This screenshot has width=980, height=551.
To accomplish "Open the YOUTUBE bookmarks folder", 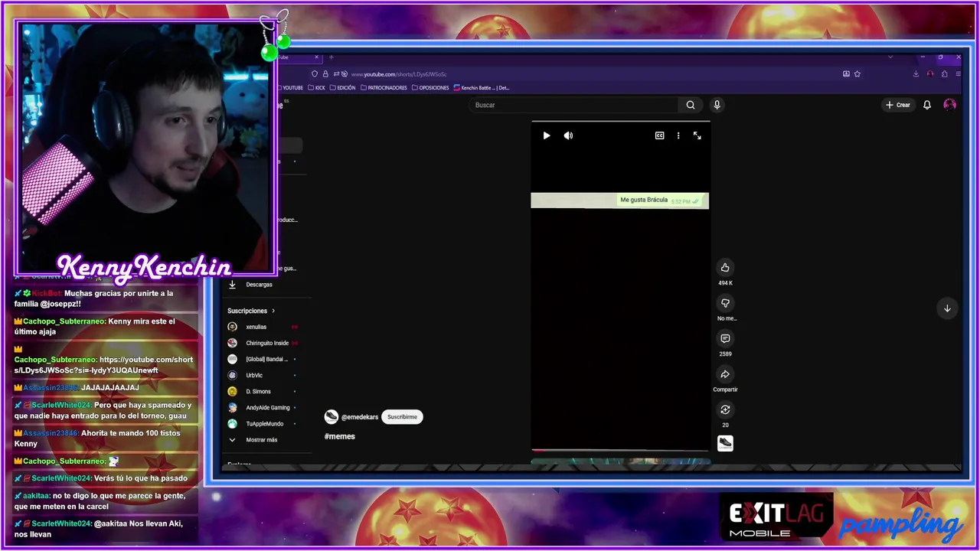I will point(291,88).
